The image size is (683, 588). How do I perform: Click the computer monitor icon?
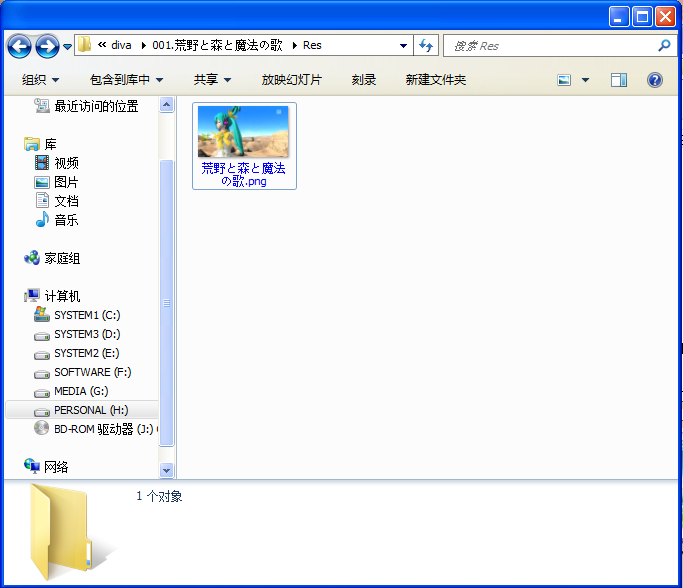point(32,296)
